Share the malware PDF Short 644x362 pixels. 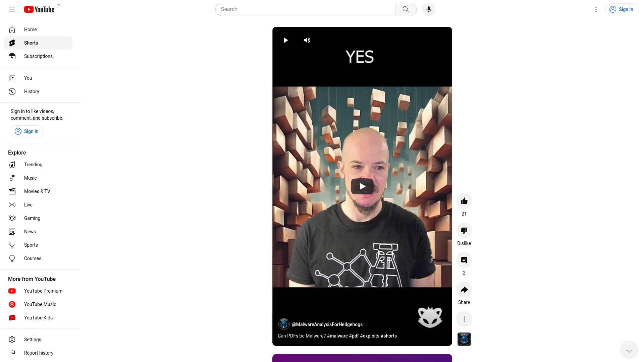(464, 290)
